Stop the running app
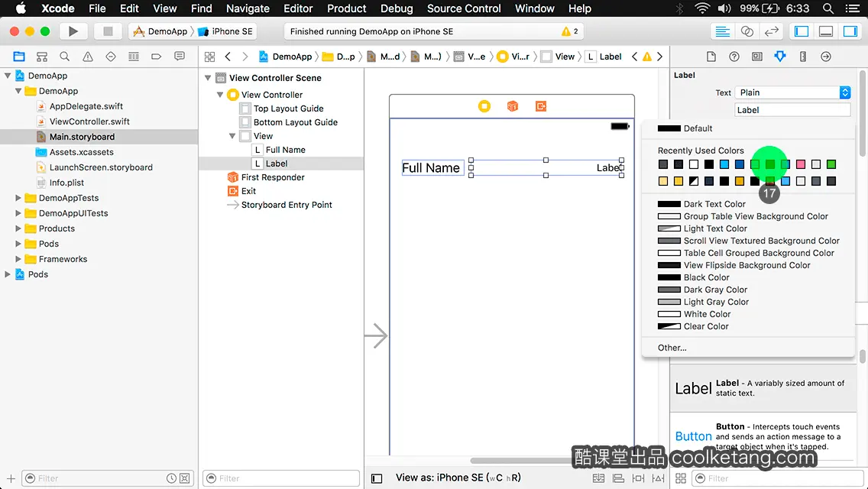Viewport: 868px width, 489px height. [x=108, y=31]
